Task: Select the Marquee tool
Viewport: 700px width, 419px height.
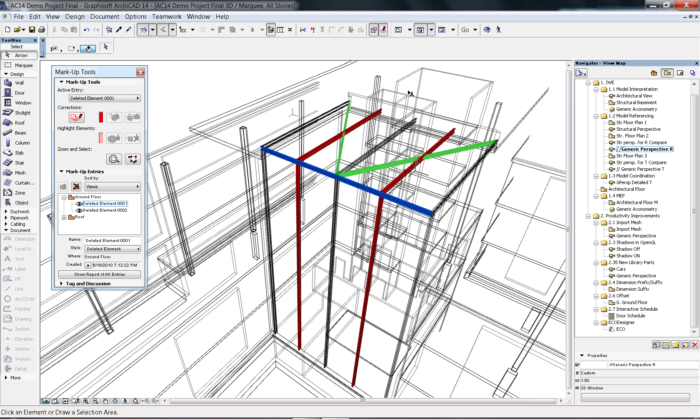Action: pos(19,66)
